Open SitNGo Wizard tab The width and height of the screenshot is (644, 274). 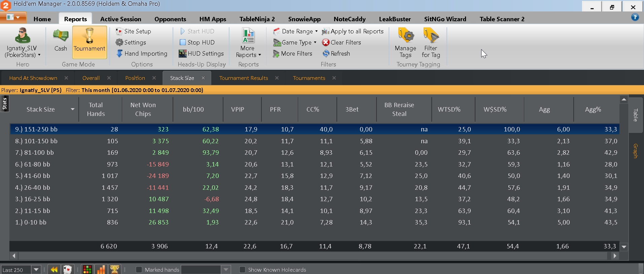coord(445,19)
